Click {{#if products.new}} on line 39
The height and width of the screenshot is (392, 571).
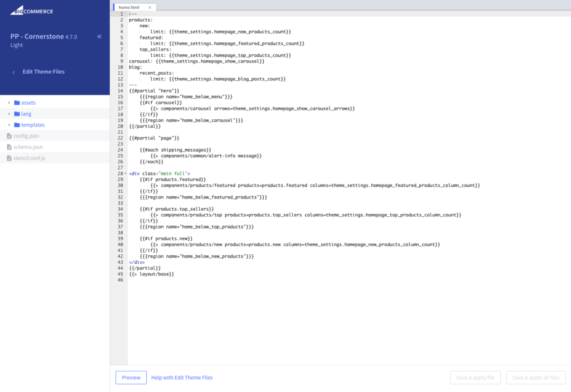point(166,239)
